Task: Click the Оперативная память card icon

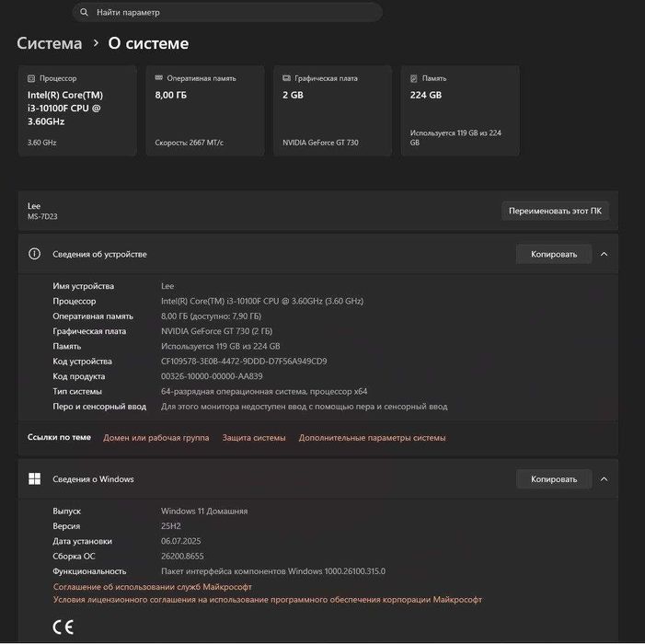Action: pos(159,77)
